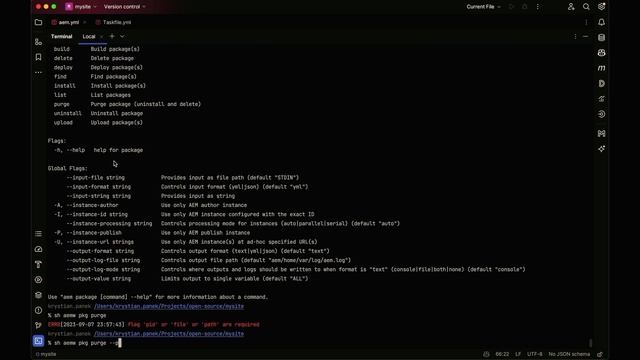Open LF line separator selector in status bar
Viewport: 640px width, 360px height.
518,354
